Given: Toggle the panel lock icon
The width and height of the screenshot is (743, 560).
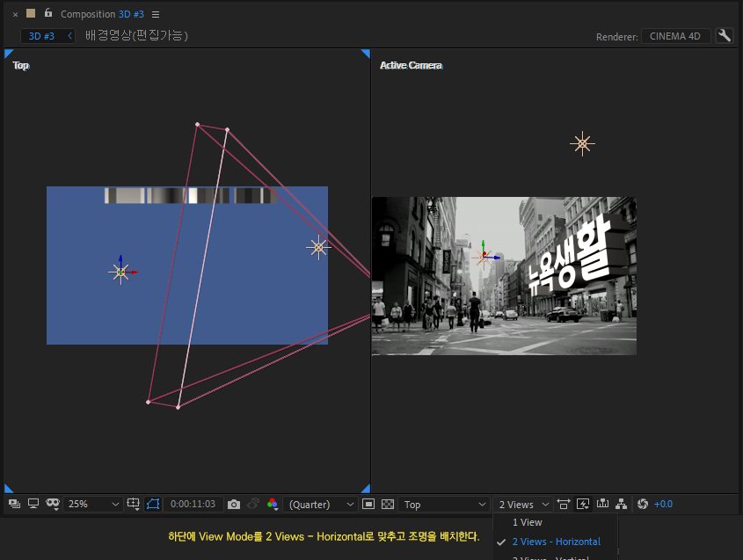Looking at the screenshot, I should [x=47, y=13].
